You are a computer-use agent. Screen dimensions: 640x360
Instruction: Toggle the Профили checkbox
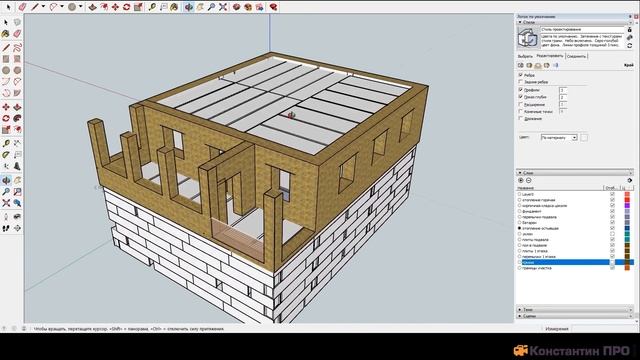tap(520, 90)
